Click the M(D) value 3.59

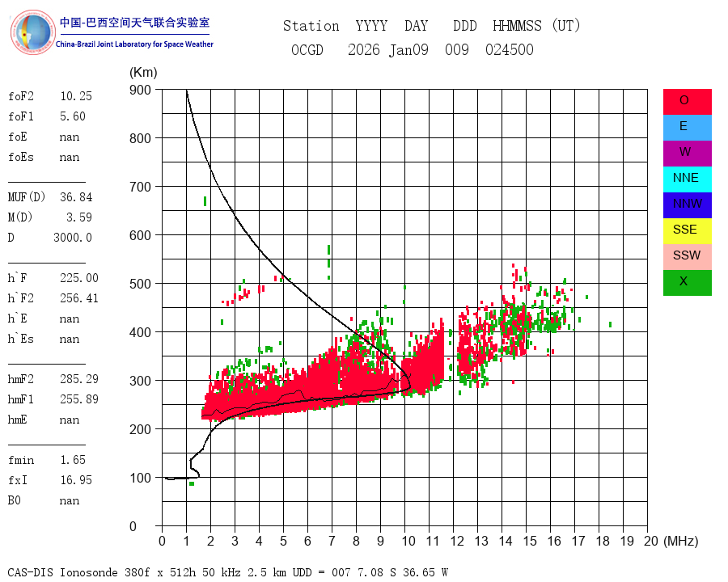click(x=79, y=217)
